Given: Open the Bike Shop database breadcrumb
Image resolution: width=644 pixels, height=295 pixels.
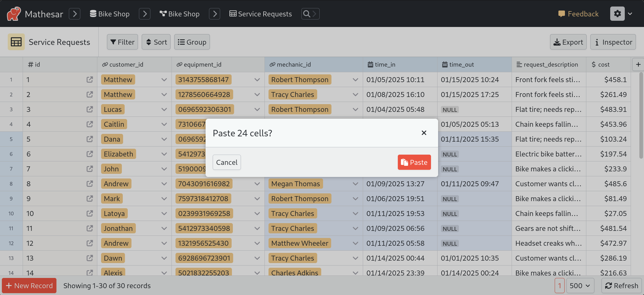Looking at the screenshot, I should tap(109, 14).
